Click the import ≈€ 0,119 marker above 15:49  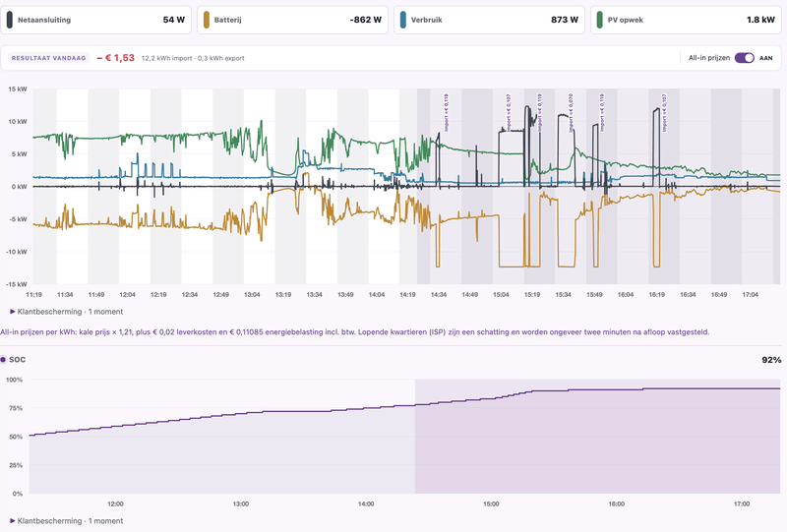(602, 113)
